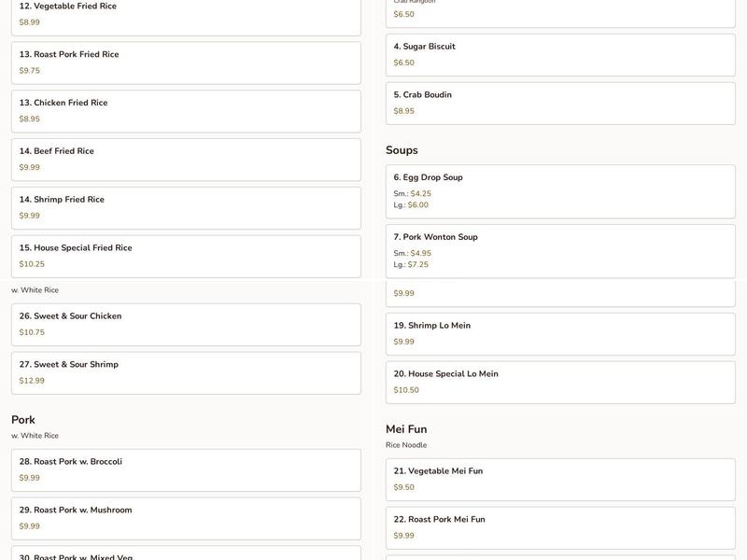The height and width of the screenshot is (560, 747).
Task: Select the Pork Wonton Soup card
Action: 561,250
